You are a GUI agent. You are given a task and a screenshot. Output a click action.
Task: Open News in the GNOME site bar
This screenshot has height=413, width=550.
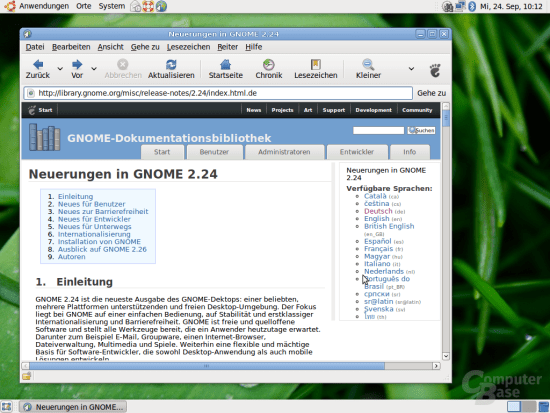click(254, 110)
